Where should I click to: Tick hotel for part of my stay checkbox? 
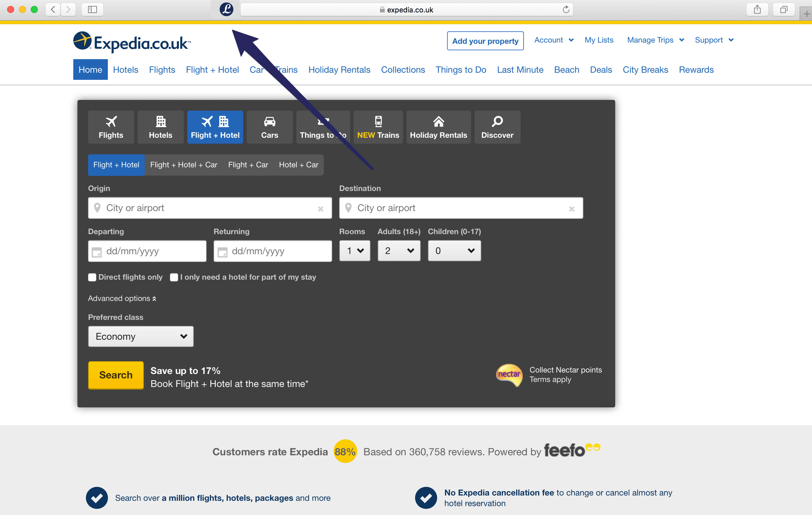[x=174, y=277]
